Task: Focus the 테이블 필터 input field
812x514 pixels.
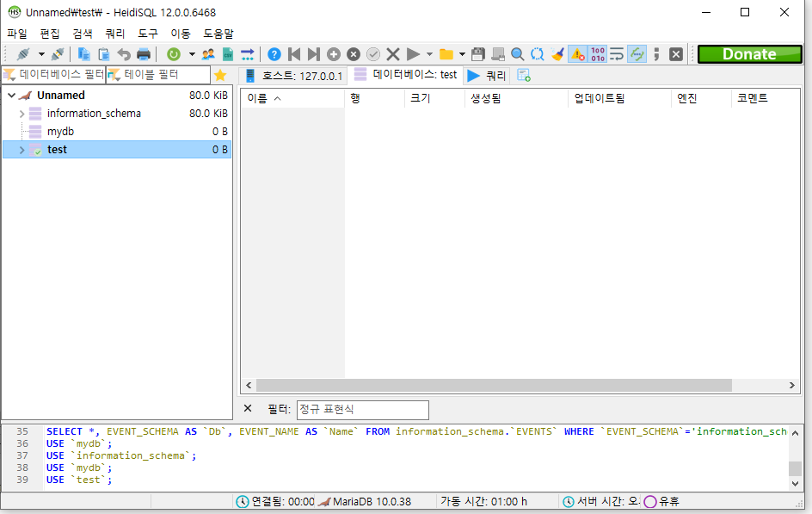Action: [x=158, y=75]
